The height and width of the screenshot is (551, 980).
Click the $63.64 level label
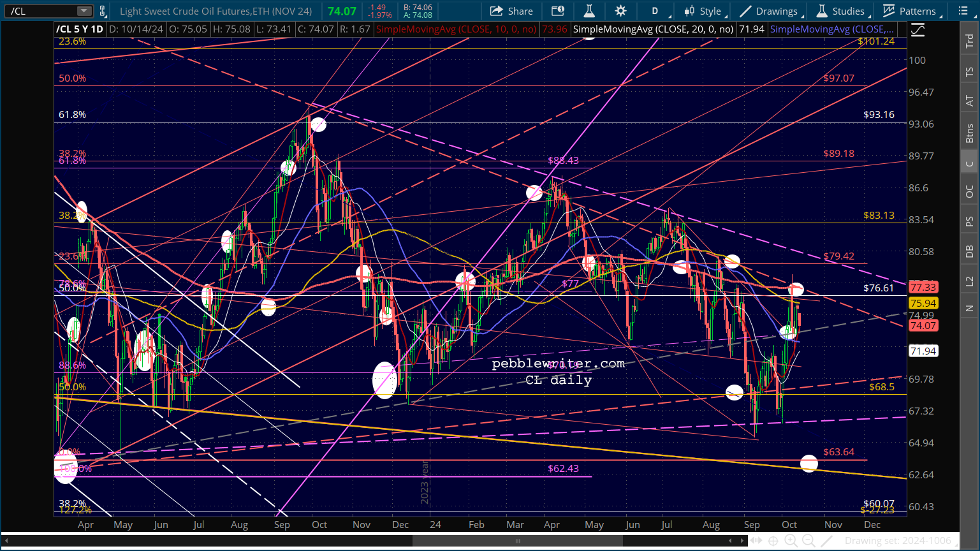tap(838, 452)
